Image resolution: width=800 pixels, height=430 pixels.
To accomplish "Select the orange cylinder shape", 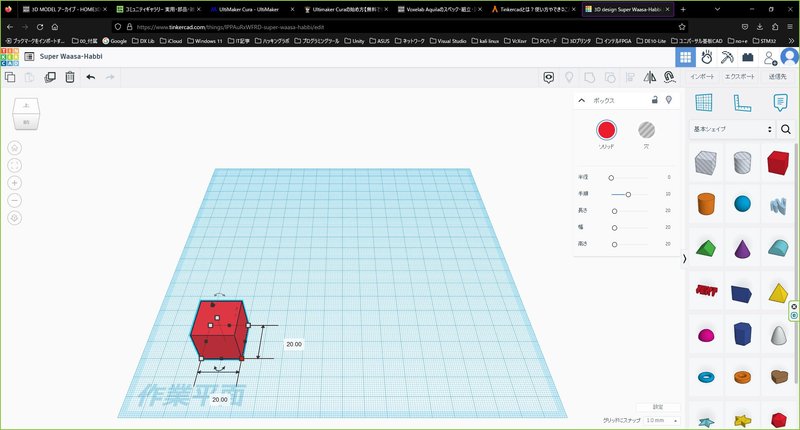I will point(706,204).
